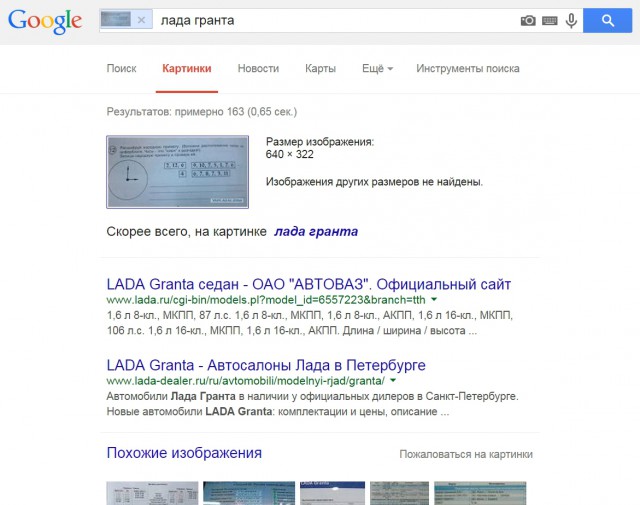Click the image size value 640 × 322

coord(289,154)
